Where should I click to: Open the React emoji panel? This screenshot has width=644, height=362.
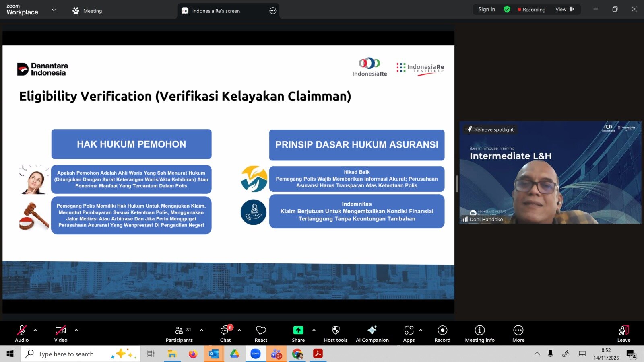click(x=260, y=333)
